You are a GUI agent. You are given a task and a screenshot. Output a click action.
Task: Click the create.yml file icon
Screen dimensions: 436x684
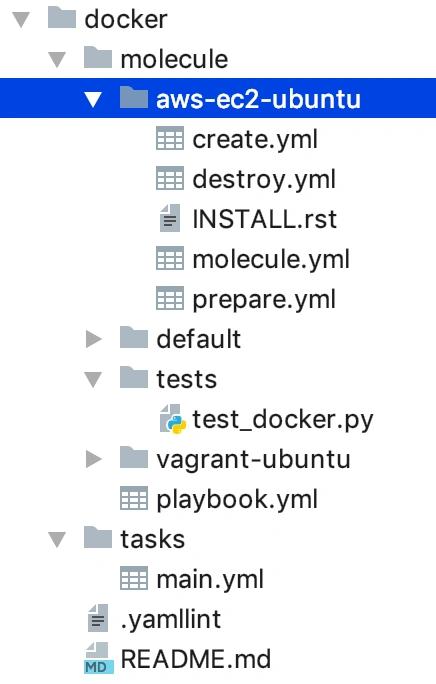pyautogui.click(x=170, y=138)
